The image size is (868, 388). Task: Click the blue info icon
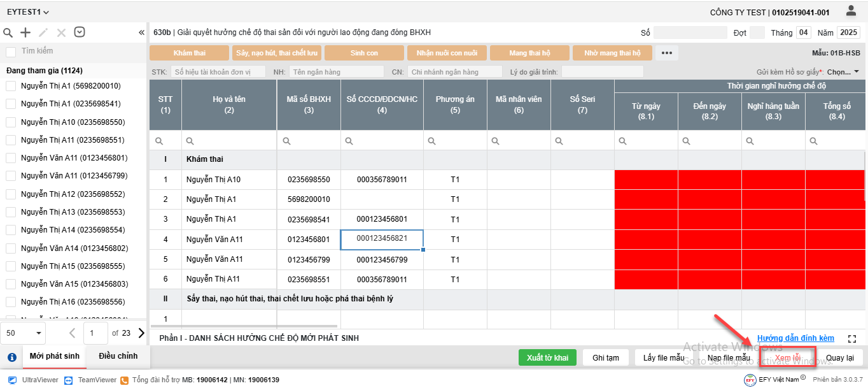click(x=11, y=357)
